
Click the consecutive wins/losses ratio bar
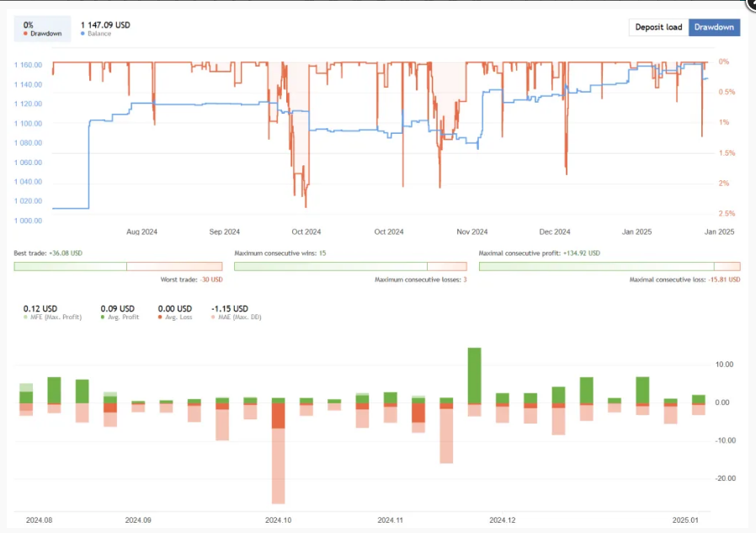350,266
